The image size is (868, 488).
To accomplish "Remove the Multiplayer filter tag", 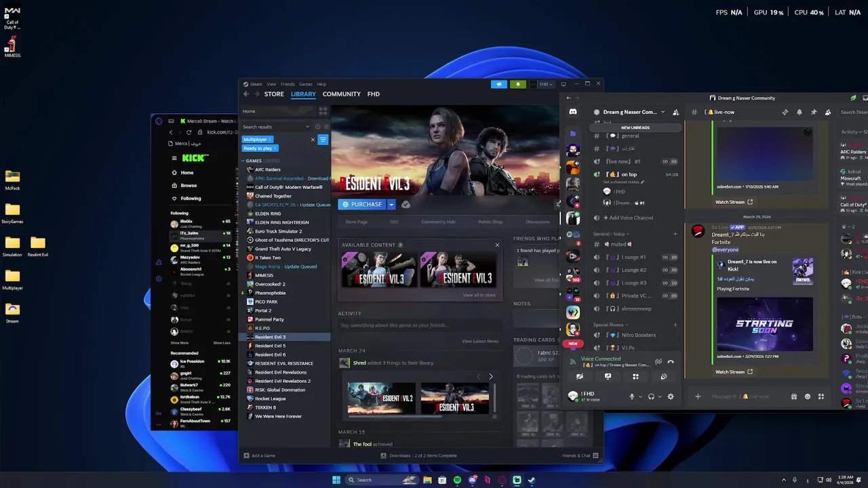I will (270, 140).
